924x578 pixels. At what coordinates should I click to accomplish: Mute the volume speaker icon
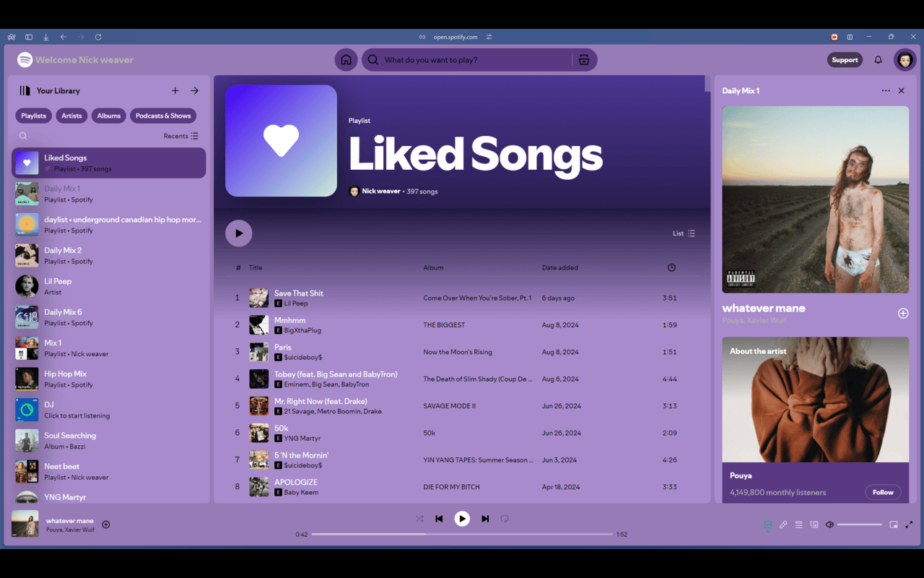point(829,525)
